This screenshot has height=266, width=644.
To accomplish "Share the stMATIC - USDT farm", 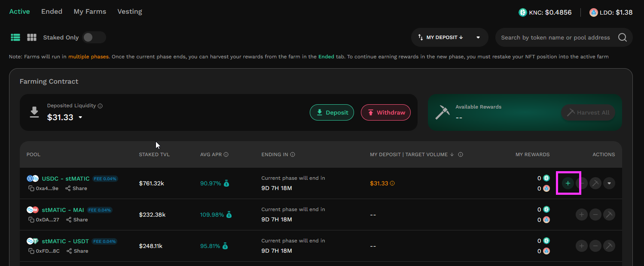I will click(x=77, y=251).
